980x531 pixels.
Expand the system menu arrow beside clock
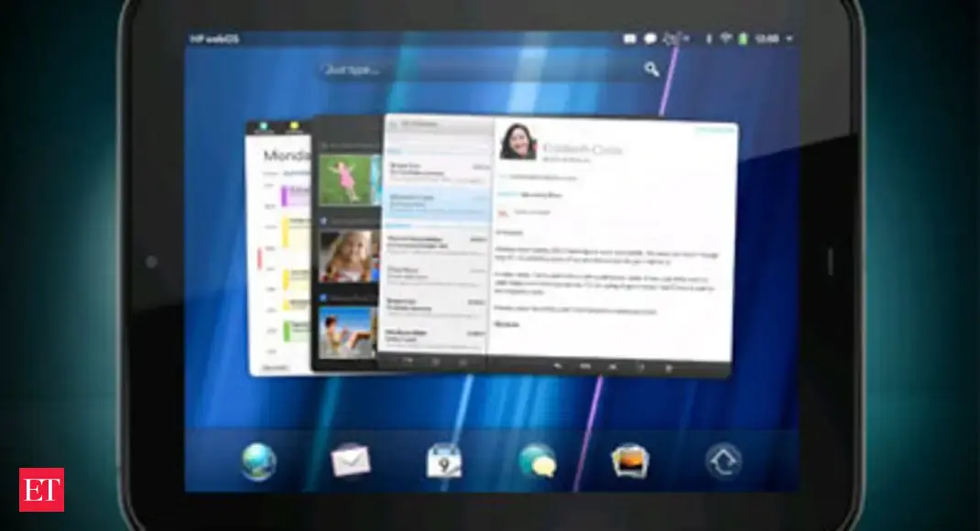(x=789, y=39)
